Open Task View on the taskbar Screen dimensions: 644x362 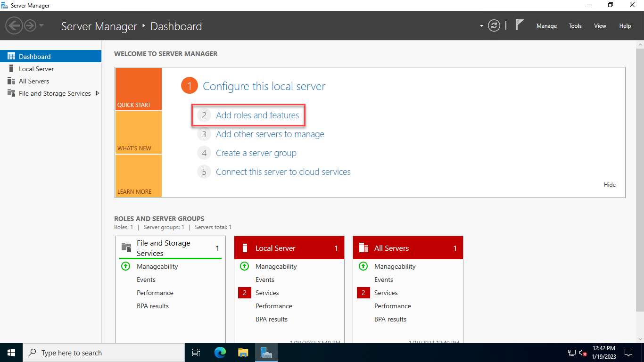pos(196,353)
